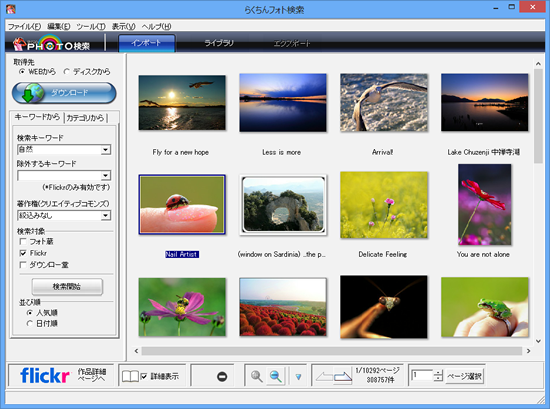Select the red kochia hillside thumbnail
The width and height of the screenshot is (550, 409).
283,307
